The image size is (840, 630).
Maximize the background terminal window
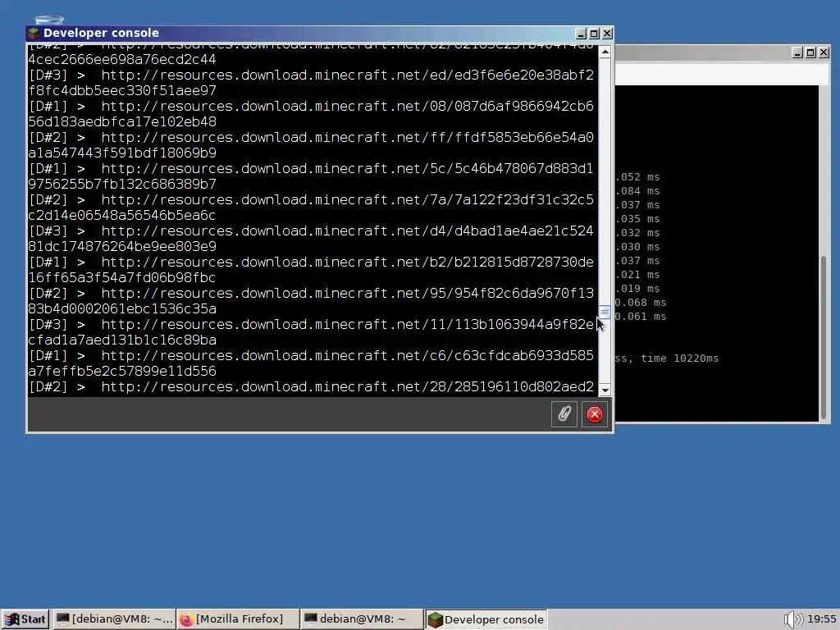[x=810, y=52]
